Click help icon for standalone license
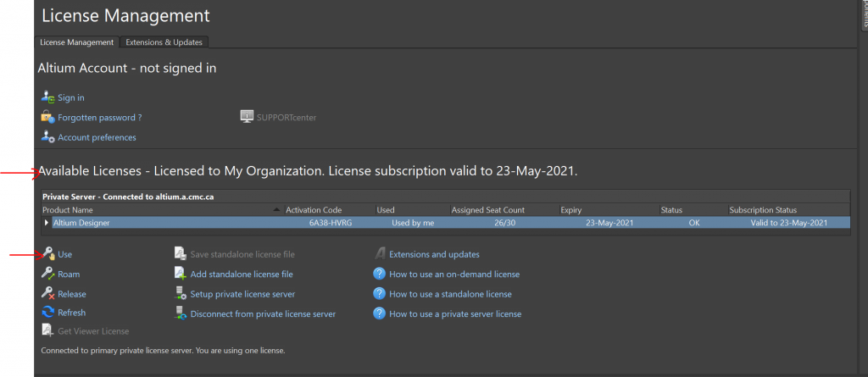This screenshot has width=868, height=377. (x=379, y=293)
